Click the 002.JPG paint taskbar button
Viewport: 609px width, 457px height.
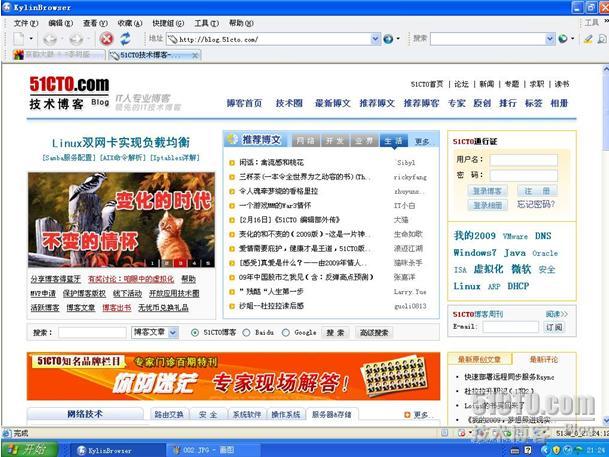click(x=213, y=450)
